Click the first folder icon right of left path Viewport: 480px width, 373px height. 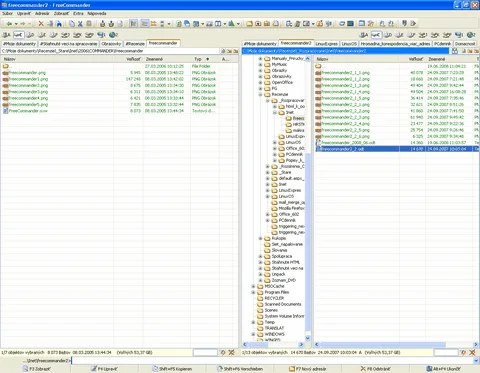[x=229, y=51]
